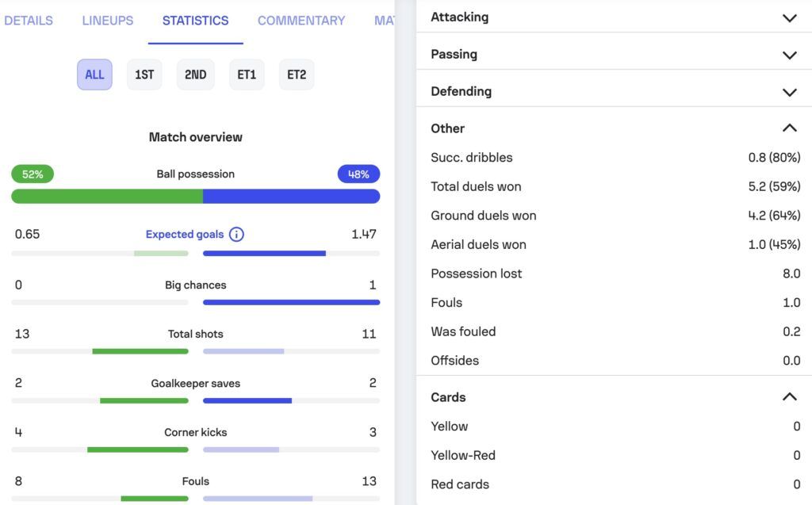Click the 52% possession badge
This screenshot has width=812, height=505.
pyautogui.click(x=33, y=174)
